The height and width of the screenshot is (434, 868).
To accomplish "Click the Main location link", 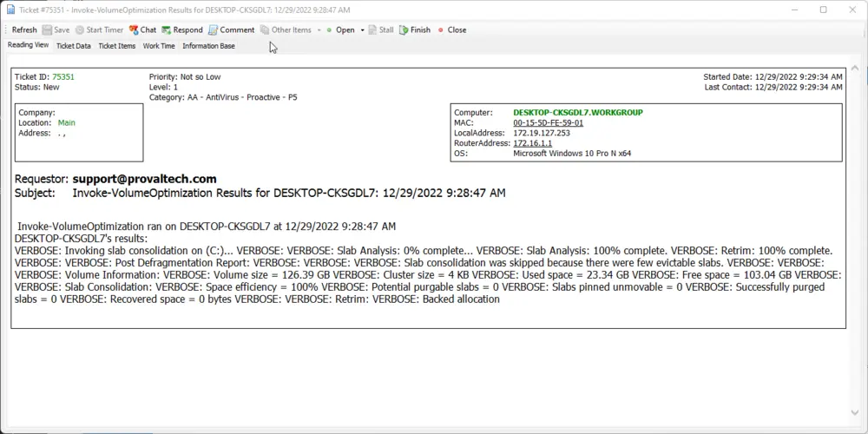I will [67, 123].
